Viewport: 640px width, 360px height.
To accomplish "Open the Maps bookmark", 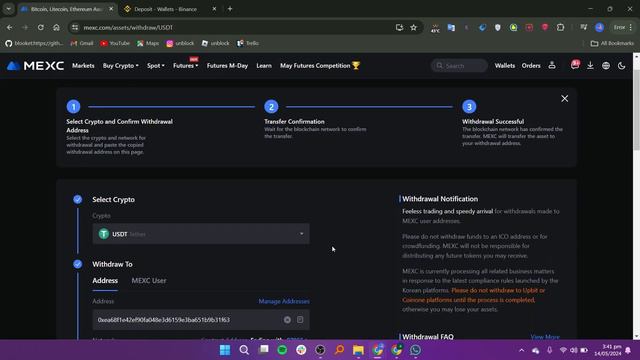I will 148,43.
